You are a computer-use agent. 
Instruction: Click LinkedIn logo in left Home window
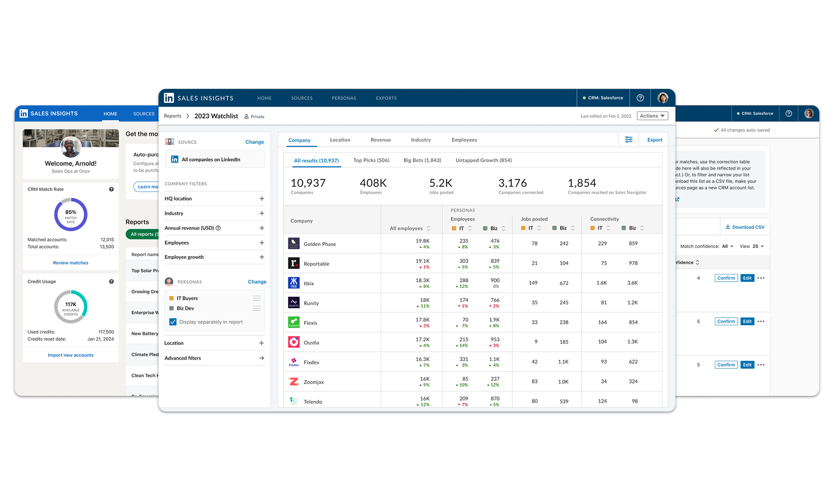click(x=24, y=114)
